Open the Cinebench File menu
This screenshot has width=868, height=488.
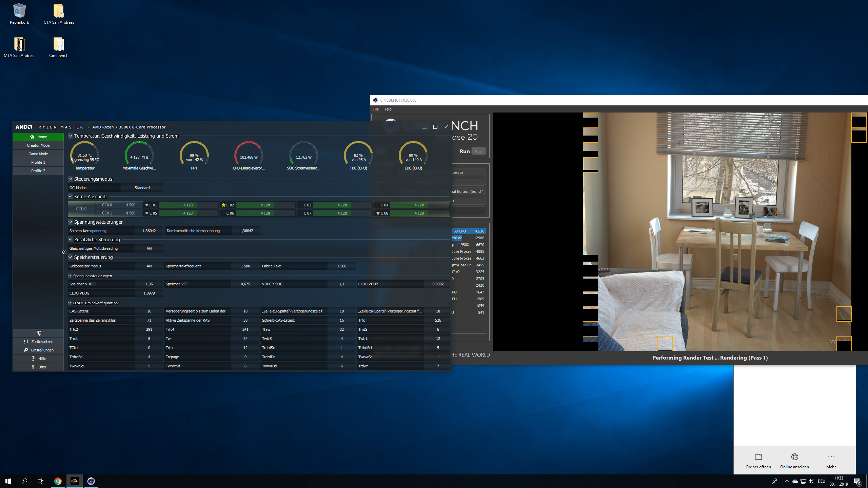375,109
